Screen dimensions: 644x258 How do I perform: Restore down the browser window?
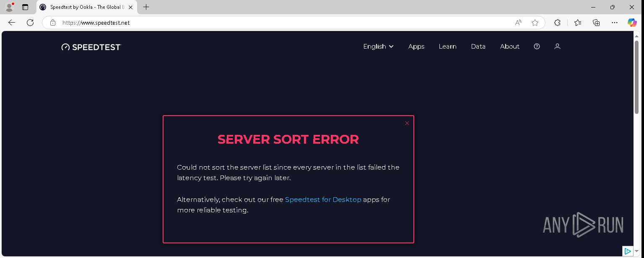(613, 7)
